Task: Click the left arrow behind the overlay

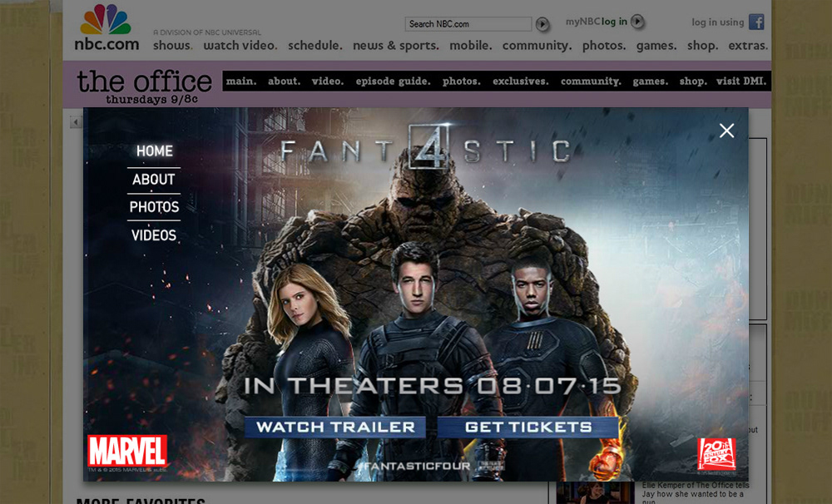Action: [76, 122]
